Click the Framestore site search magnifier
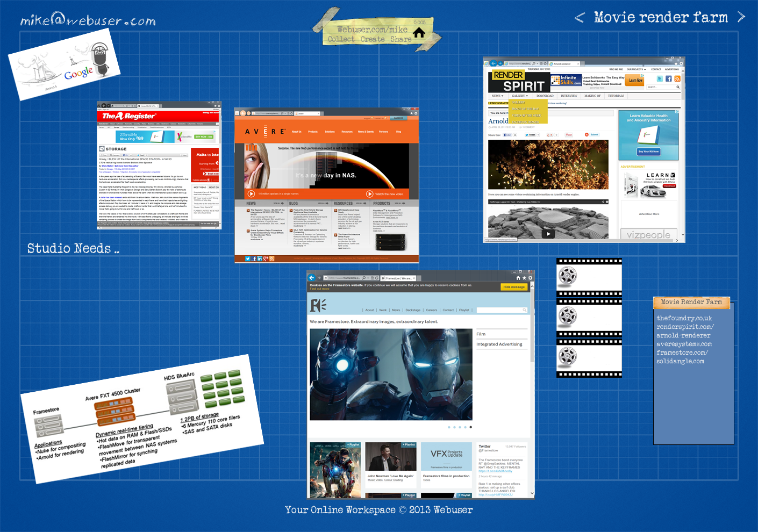758x532 pixels. (x=525, y=310)
